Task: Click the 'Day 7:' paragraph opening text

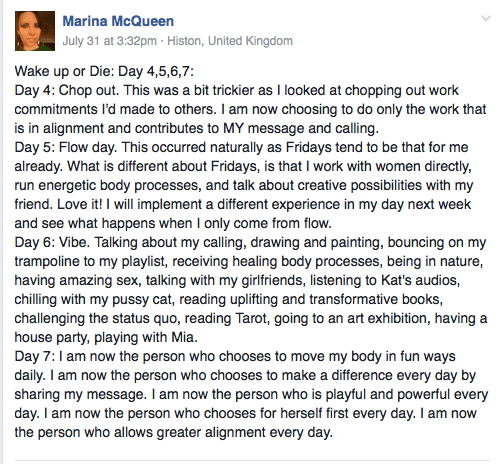Action: [35, 356]
